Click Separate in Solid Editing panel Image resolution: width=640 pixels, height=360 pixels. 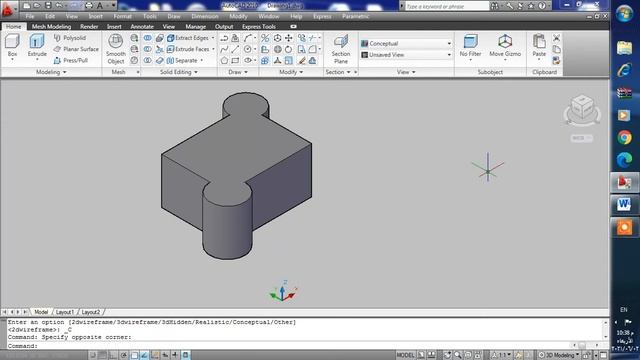[x=182, y=60]
